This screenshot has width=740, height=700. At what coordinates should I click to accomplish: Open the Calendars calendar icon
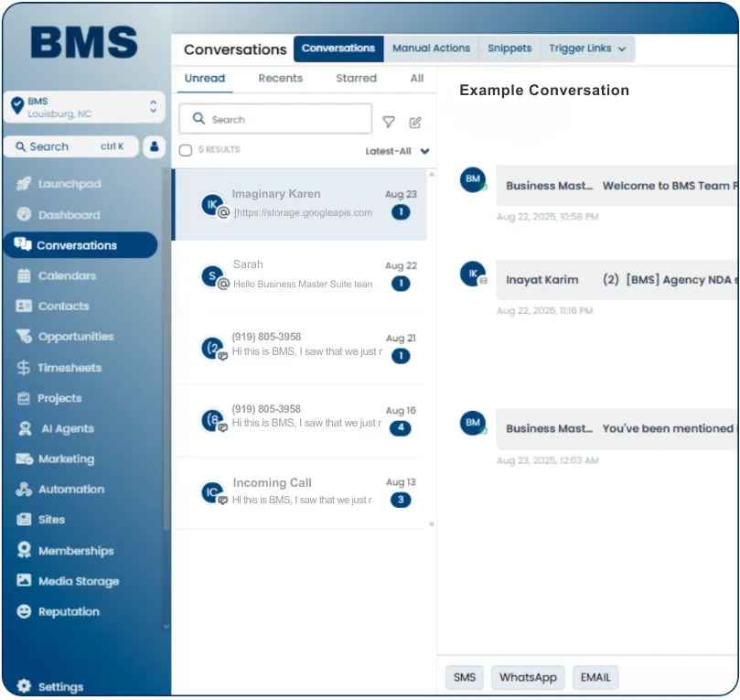pyautogui.click(x=24, y=275)
